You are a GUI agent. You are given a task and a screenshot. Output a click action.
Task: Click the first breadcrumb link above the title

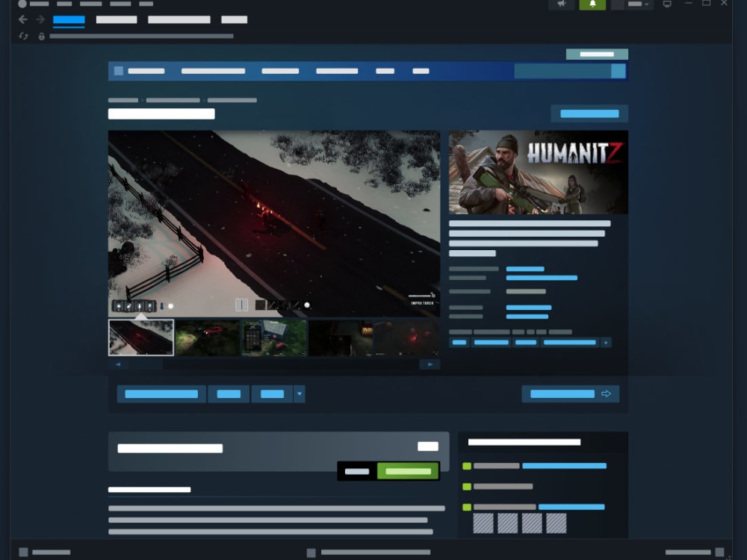tap(123, 100)
